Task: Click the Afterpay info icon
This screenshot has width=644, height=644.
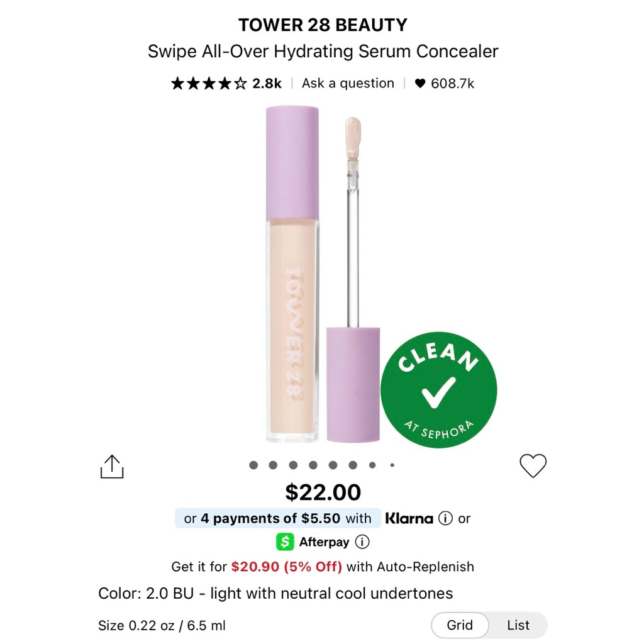Action: pos(364,541)
